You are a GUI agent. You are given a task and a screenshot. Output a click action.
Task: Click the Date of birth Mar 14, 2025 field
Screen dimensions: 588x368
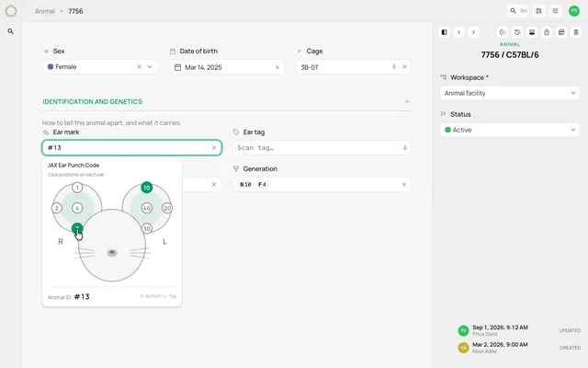point(227,67)
